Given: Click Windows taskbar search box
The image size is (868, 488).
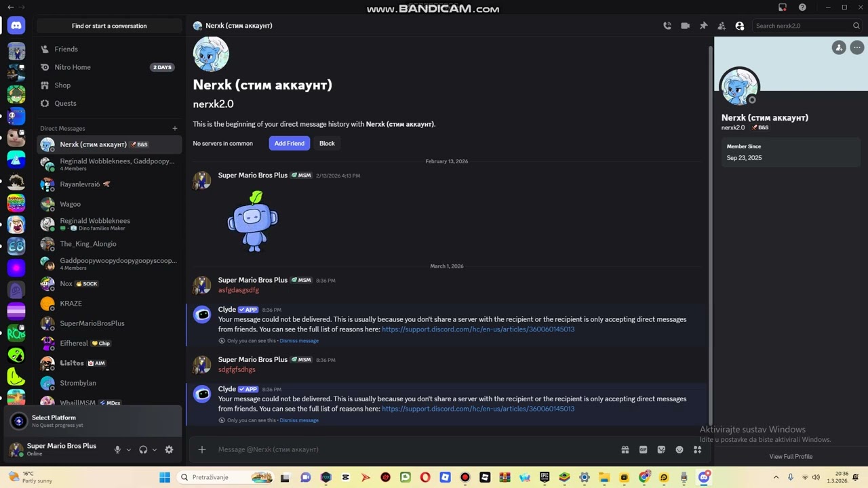Looking at the screenshot, I should click(x=226, y=477).
